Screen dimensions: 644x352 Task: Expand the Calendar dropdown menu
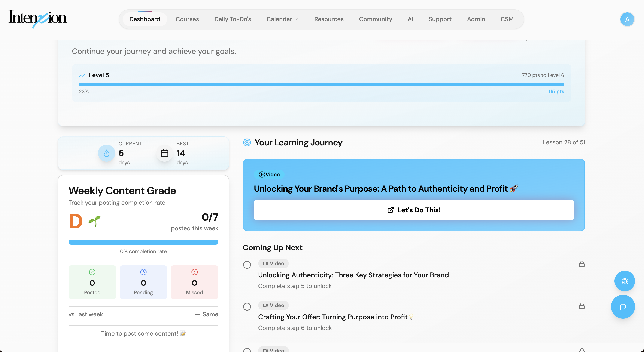click(x=282, y=19)
